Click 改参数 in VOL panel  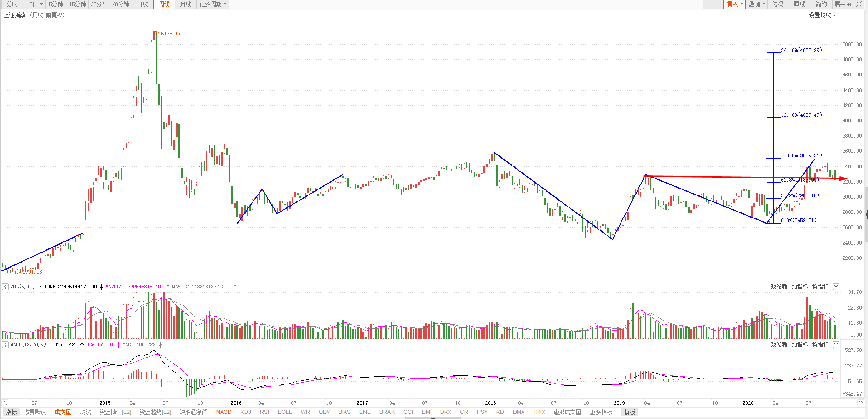pos(779,287)
